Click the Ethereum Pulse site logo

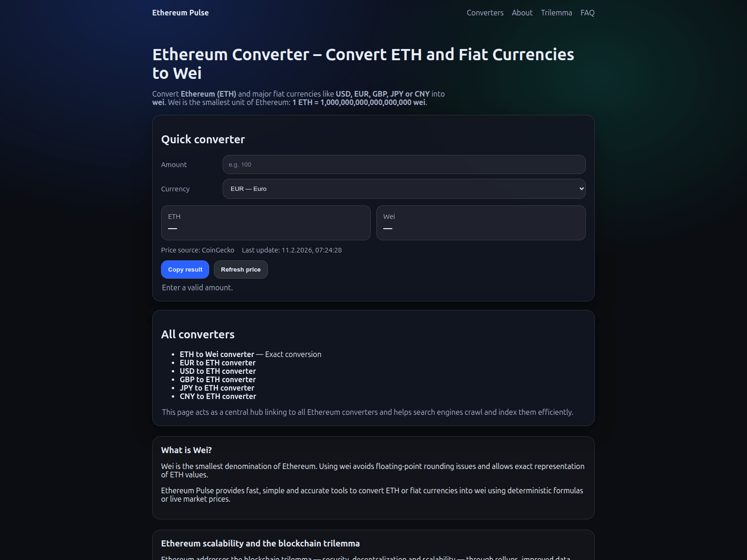pyautogui.click(x=180, y=13)
